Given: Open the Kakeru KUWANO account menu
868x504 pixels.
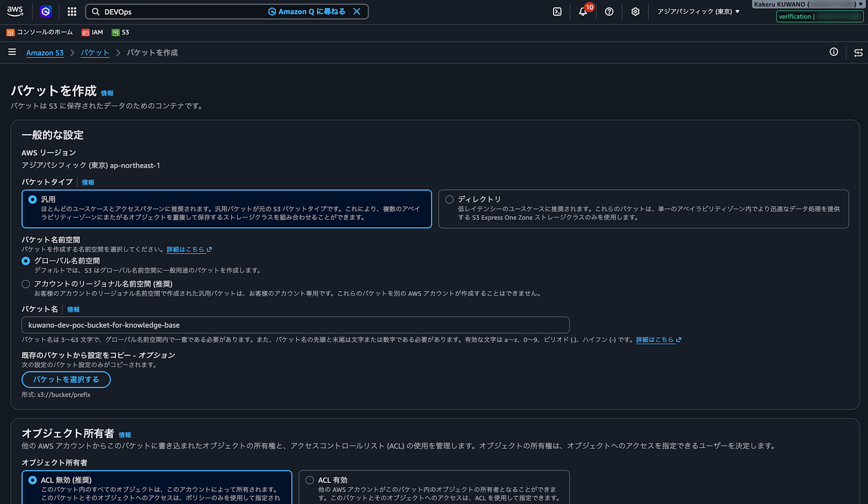Looking at the screenshot, I should click(809, 4).
